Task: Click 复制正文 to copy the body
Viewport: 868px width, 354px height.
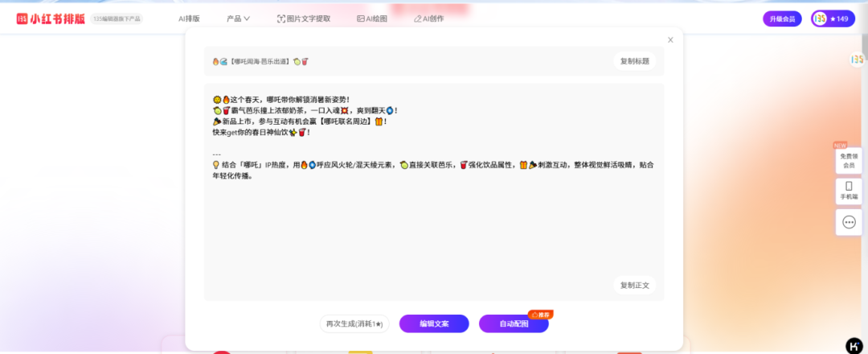Action: [634, 286]
